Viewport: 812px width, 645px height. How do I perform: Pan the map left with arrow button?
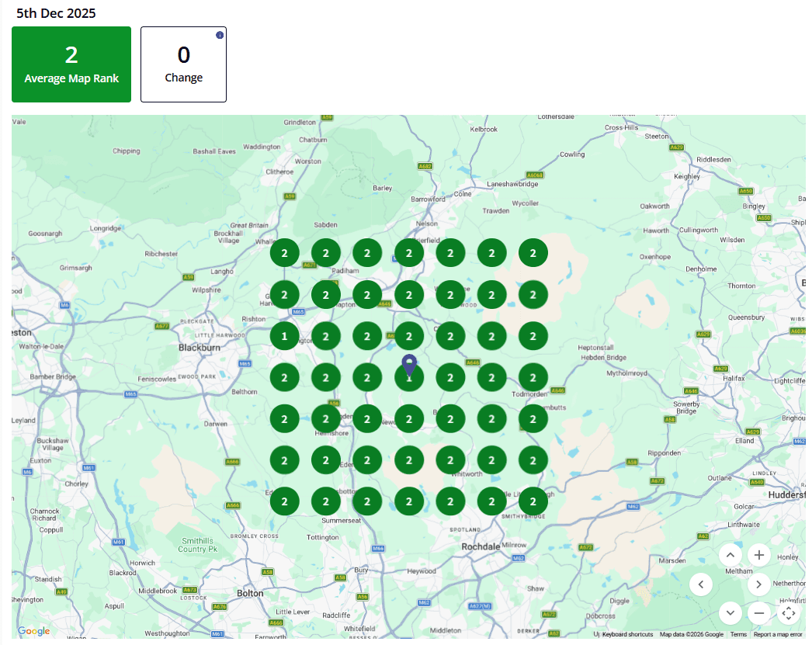pos(701,584)
